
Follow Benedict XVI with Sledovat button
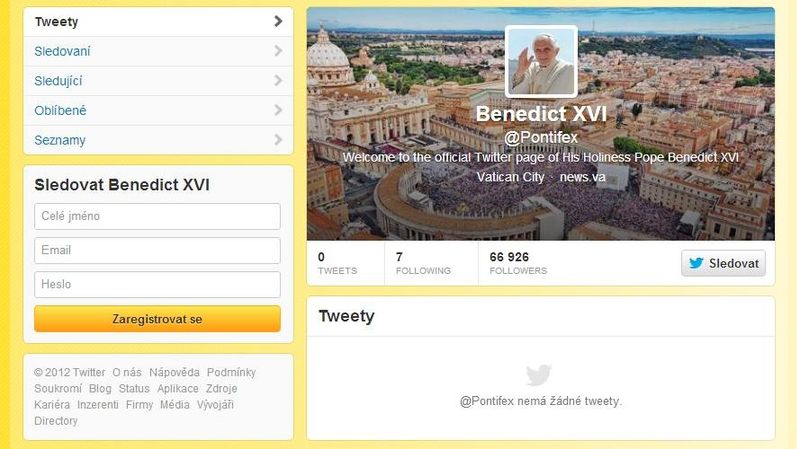(723, 263)
